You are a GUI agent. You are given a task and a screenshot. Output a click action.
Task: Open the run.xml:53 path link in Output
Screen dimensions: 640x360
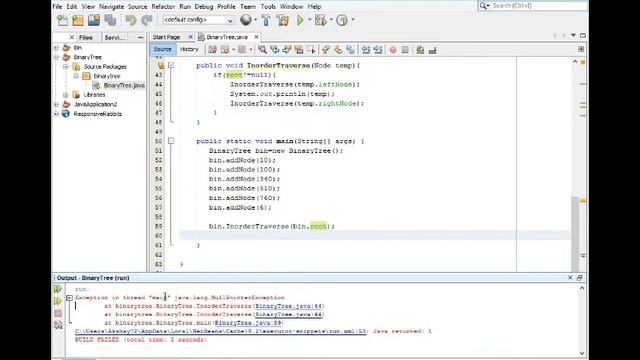(x=220, y=331)
